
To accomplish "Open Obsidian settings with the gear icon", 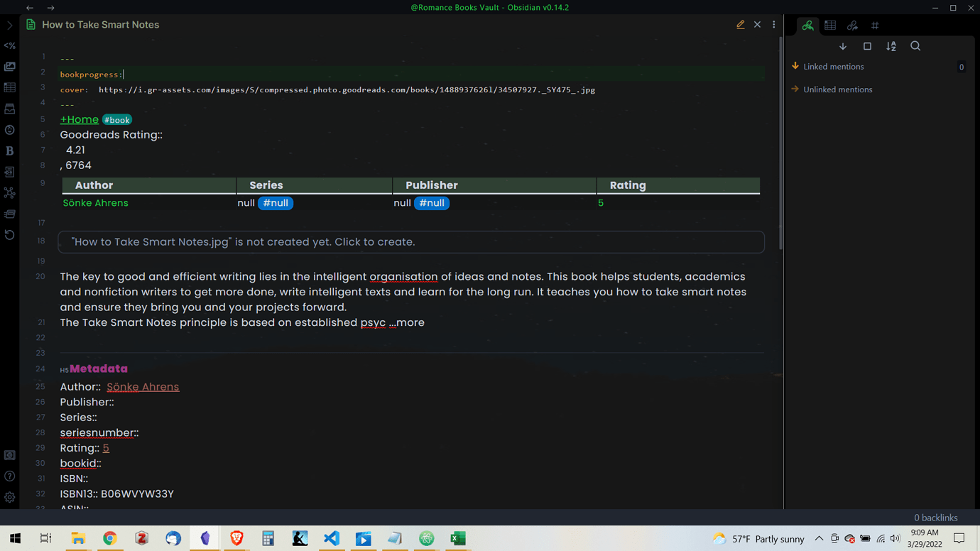I will 9,497.
